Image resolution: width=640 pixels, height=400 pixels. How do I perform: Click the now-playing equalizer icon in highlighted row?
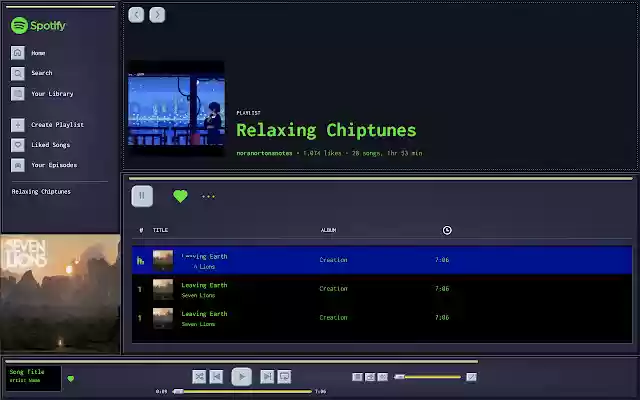tap(140, 260)
